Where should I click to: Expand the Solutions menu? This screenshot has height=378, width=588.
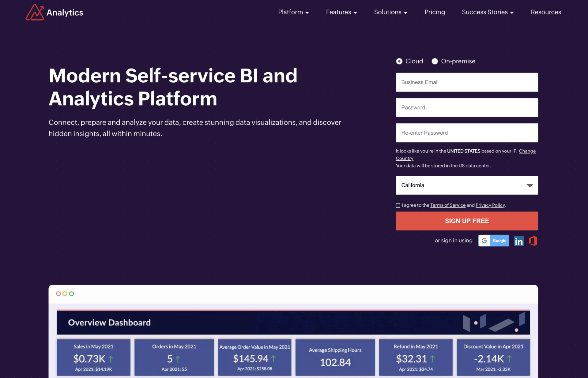pyautogui.click(x=390, y=12)
